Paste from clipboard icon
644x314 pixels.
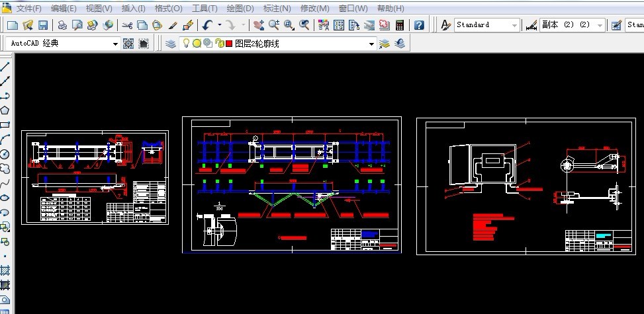pyautogui.click(x=157, y=25)
